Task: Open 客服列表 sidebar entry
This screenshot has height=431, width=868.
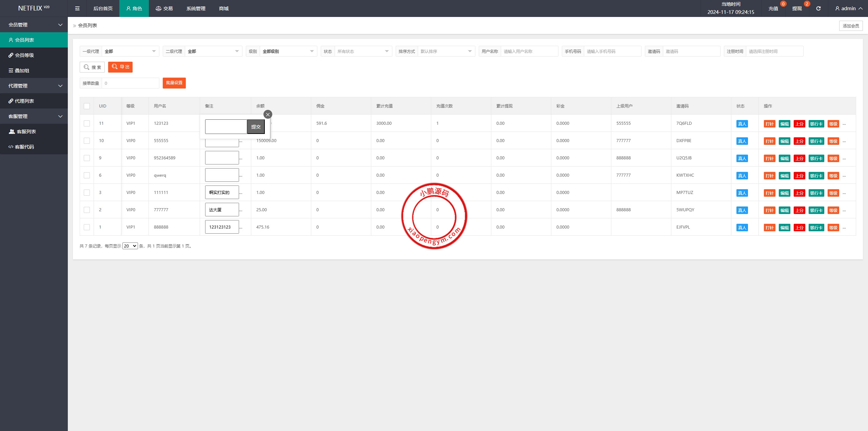Action: 26,132
